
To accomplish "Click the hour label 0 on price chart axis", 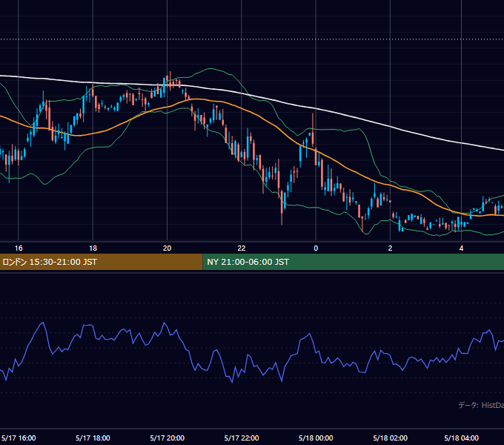I will click(316, 248).
